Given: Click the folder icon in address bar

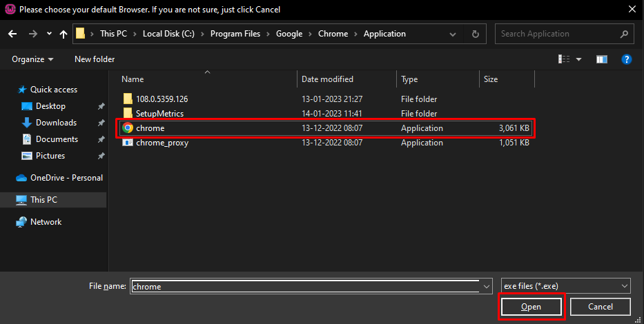Looking at the screenshot, I should pos(81,34).
